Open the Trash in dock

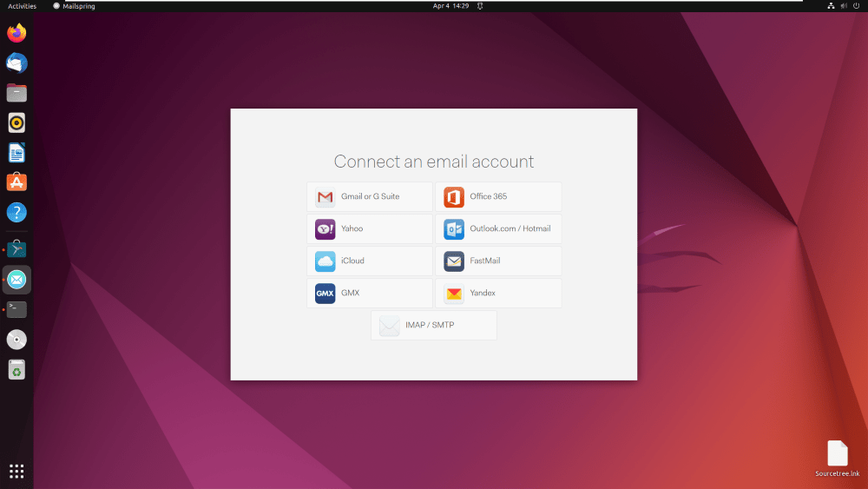point(16,369)
